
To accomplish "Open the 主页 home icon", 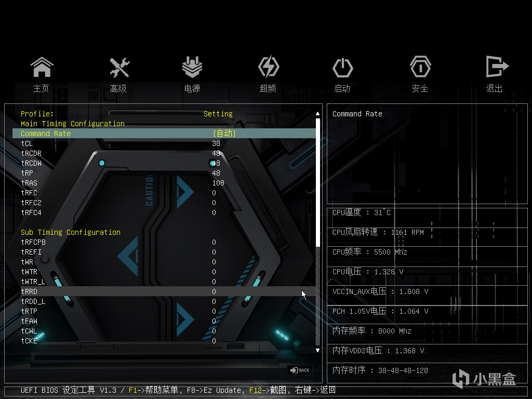I will (x=42, y=67).
